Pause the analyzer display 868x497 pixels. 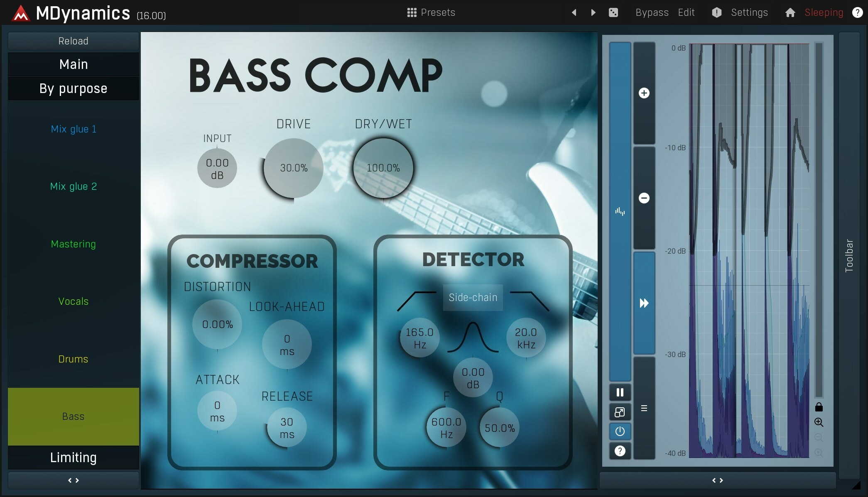[620, 392]
